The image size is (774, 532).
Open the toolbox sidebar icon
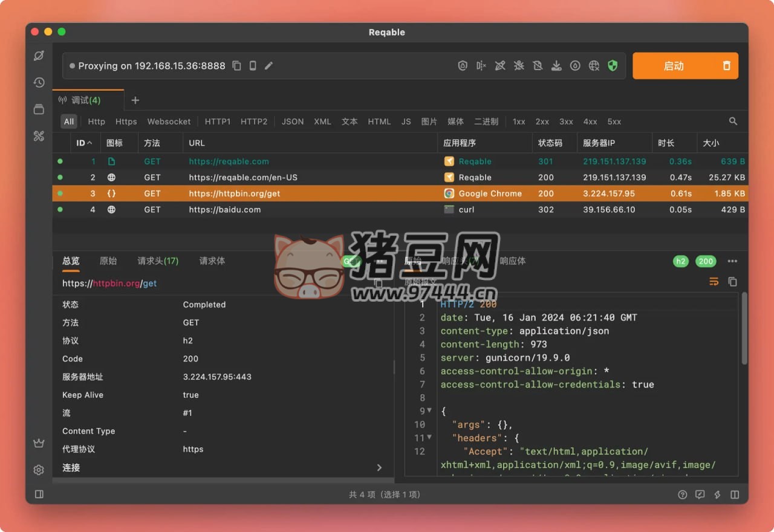click(39, 136)
